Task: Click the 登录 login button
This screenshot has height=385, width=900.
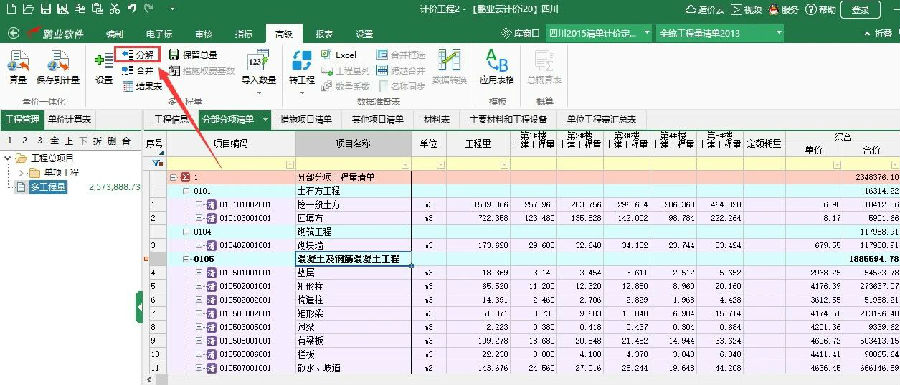Action: pos(860,10)
